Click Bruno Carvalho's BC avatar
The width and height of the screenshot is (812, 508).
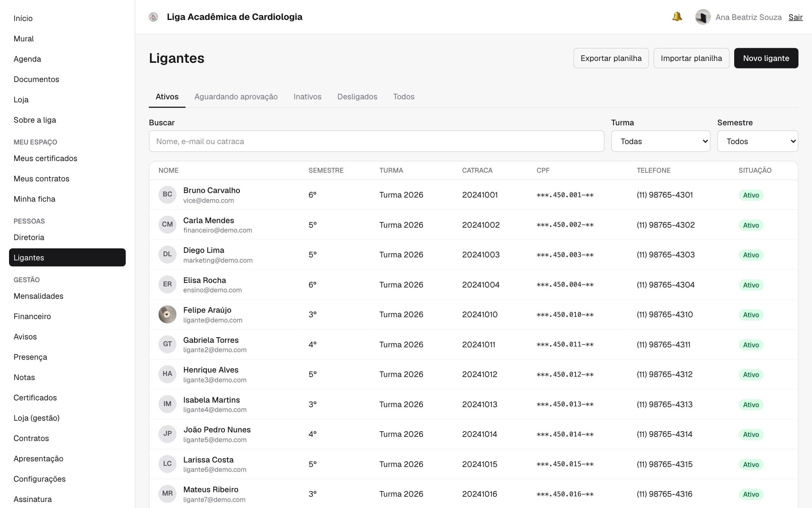pos(167,195)
